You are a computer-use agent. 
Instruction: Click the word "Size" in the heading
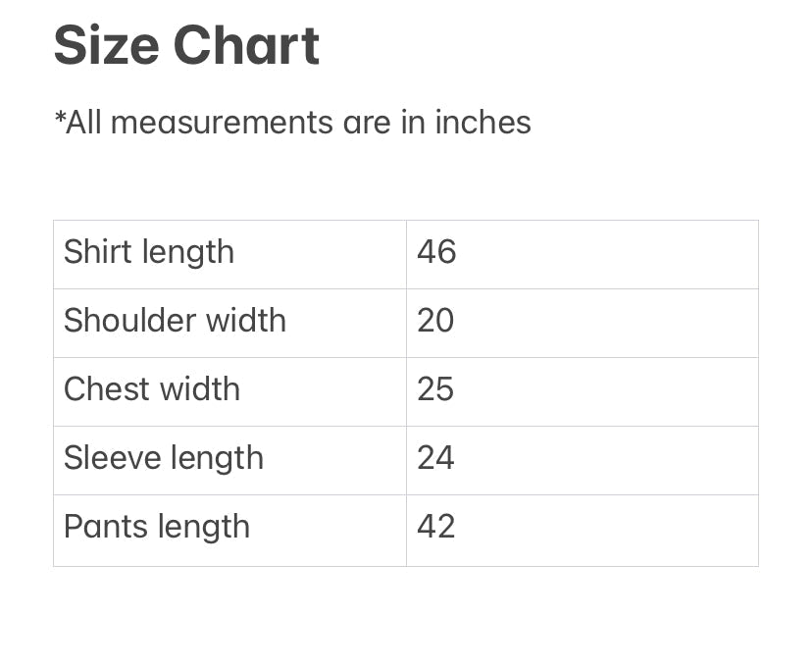106,46
